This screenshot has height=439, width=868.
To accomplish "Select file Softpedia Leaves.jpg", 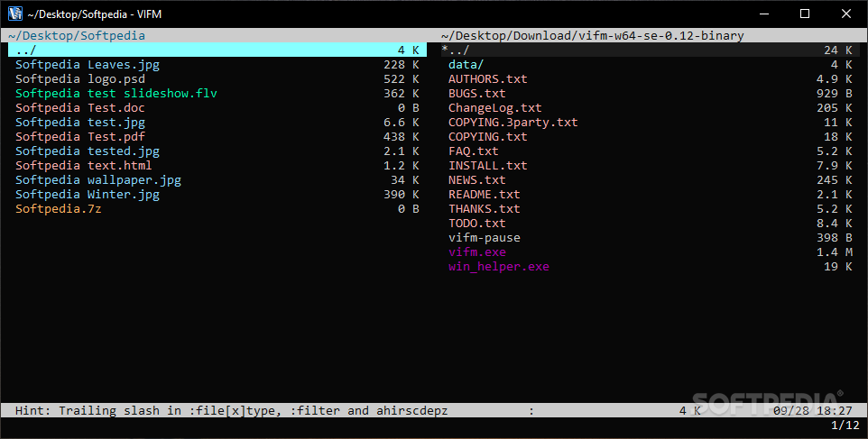I will click(x=88, y=65).
